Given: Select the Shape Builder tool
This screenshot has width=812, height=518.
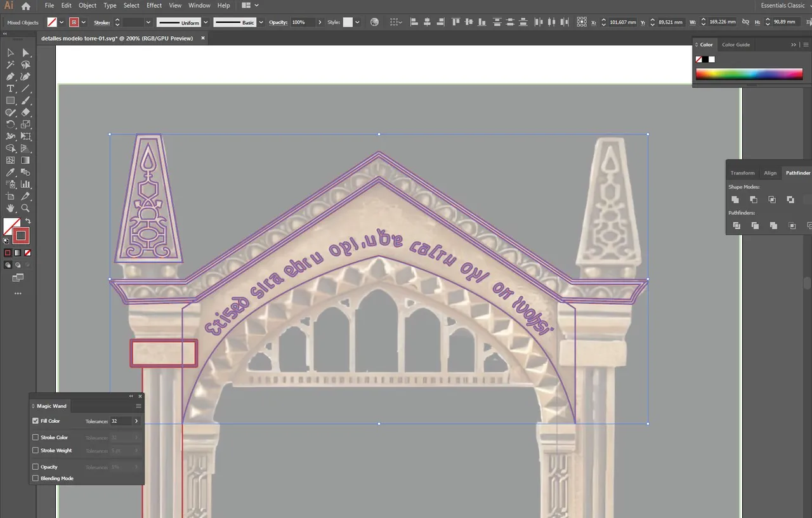Looking at the screenshot, I should [x=11, y=149].
